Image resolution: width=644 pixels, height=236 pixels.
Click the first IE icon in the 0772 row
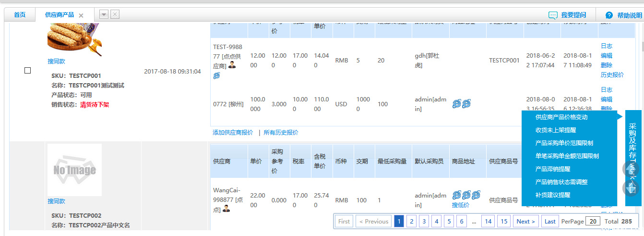[456, 104]
